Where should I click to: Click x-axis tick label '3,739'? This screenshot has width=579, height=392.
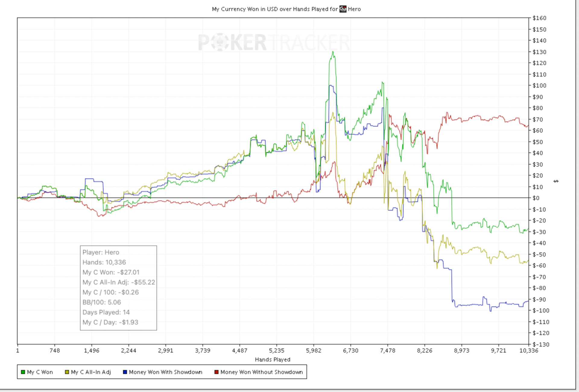[203, 350]
